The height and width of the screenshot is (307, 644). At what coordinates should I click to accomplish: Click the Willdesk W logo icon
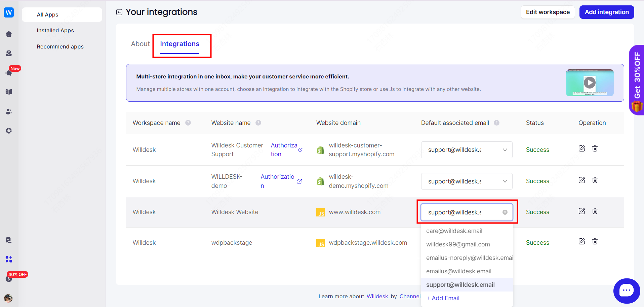coord(9,12)
